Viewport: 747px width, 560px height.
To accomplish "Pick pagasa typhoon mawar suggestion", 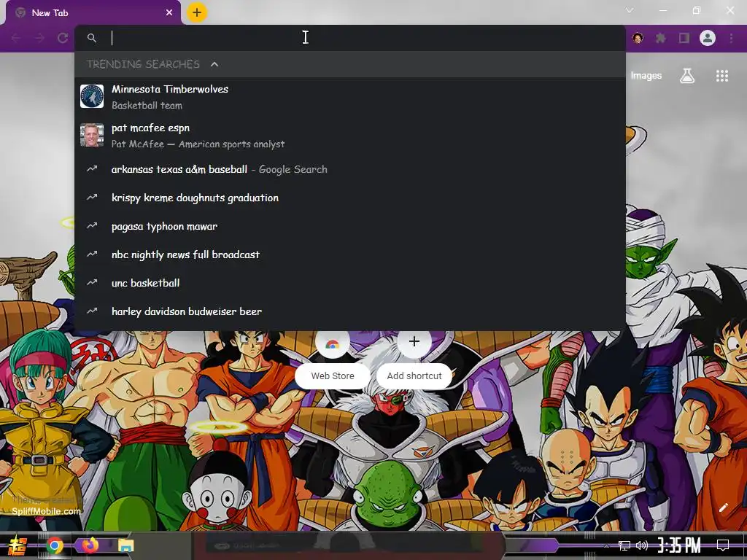I will 349,226.
